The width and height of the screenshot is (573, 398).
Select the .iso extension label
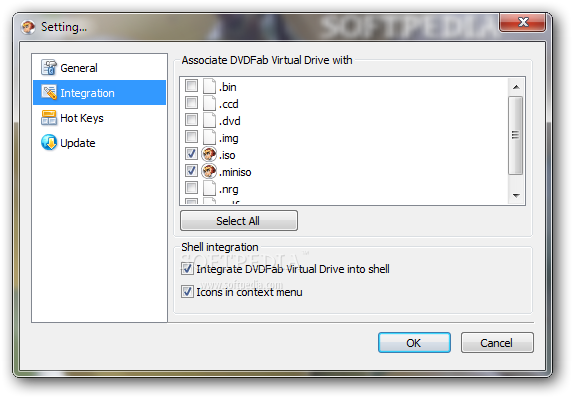click(227, 155)
